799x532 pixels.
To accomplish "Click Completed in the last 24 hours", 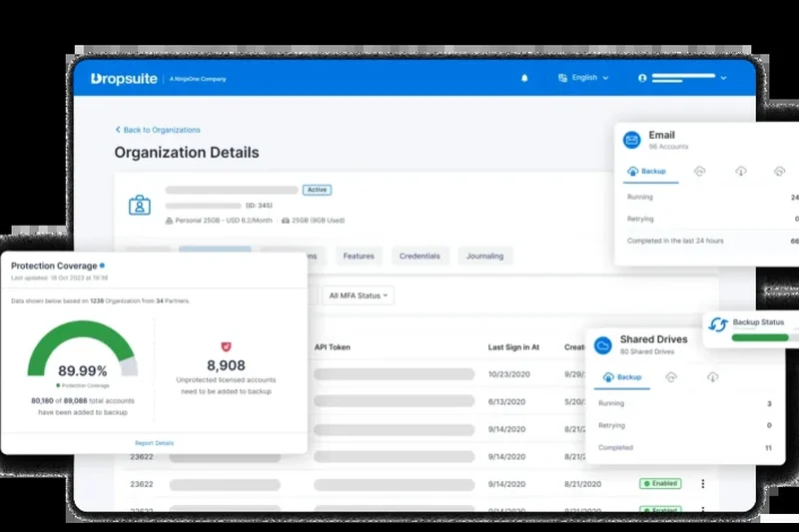I will (675, 241).
